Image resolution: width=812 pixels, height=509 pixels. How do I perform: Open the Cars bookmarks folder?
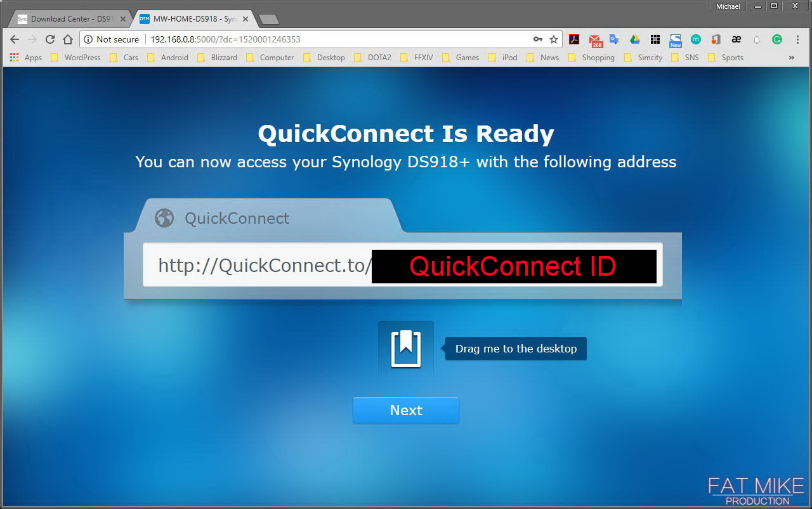pos(124,57)
